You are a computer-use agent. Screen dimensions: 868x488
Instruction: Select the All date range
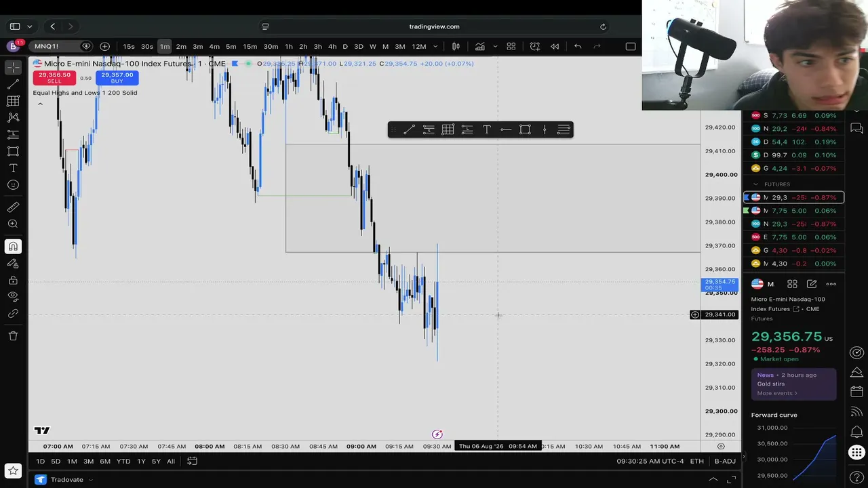coord(171,462)
